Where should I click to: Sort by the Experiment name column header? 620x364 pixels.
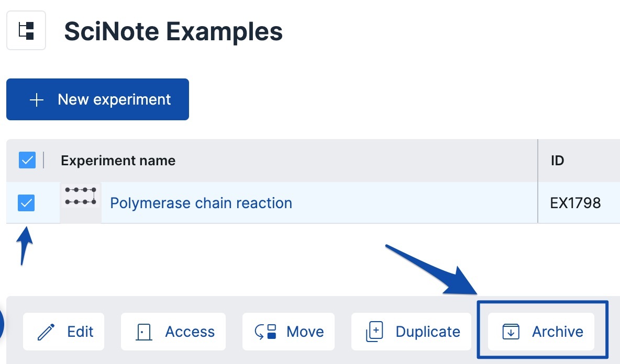(x=118, y=160)
